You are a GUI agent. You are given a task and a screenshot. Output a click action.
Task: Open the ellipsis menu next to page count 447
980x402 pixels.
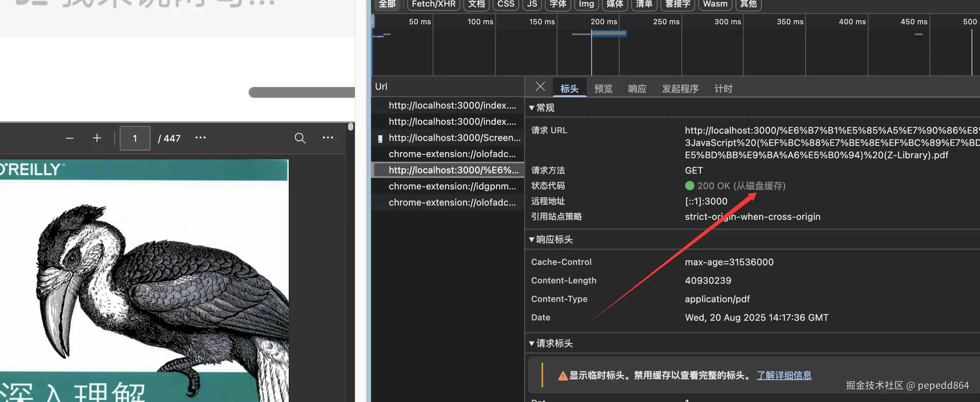(201, 137)
